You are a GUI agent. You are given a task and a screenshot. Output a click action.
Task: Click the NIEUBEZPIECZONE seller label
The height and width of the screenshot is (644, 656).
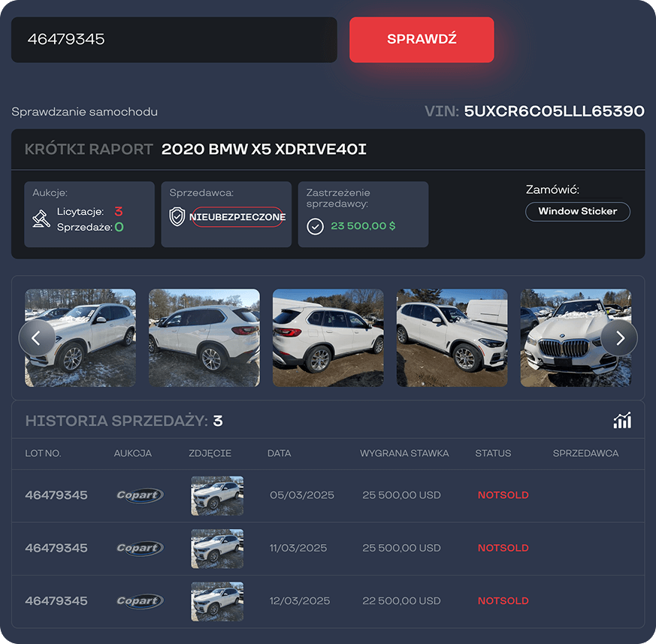[x=237, y=217]
